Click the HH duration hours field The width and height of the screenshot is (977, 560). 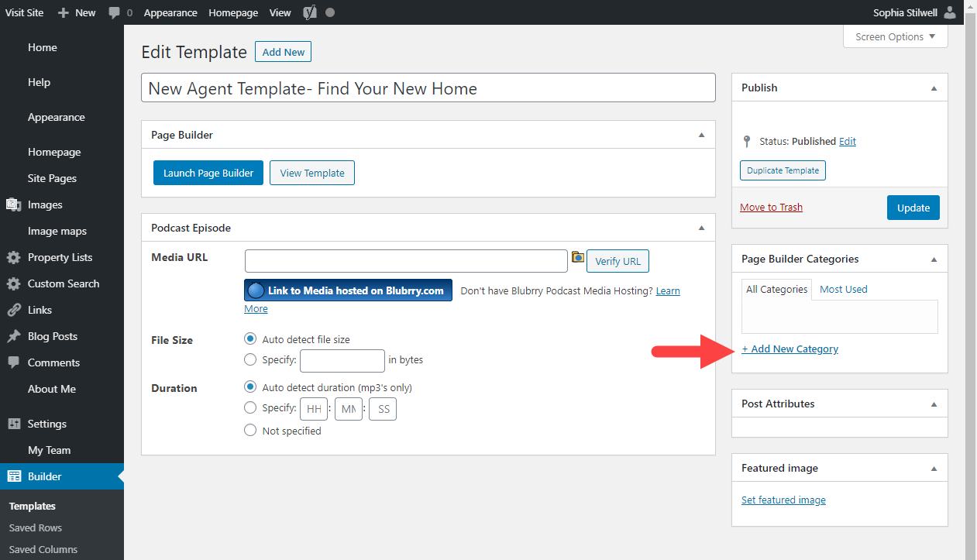[314, 409]
